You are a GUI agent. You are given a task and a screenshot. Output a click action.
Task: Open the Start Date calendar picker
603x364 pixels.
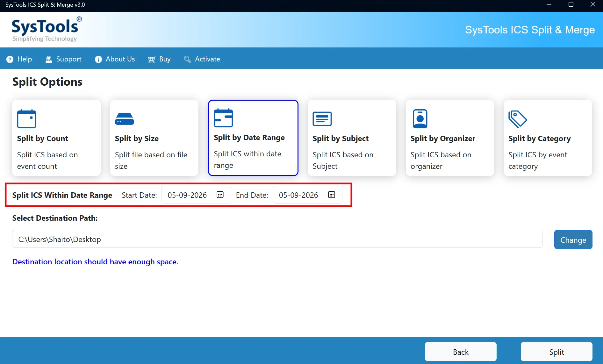tap(220, 195)
